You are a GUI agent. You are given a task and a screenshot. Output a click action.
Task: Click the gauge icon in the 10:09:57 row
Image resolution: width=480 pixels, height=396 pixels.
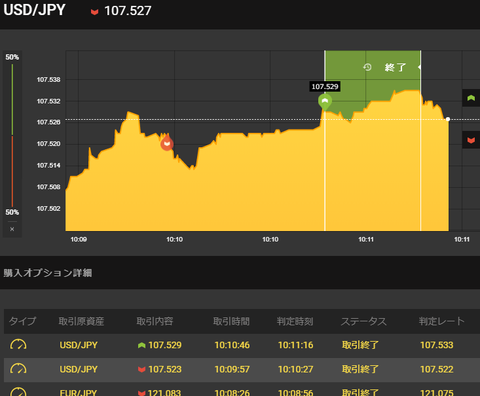pyautogui.click(x=18, y=369)
